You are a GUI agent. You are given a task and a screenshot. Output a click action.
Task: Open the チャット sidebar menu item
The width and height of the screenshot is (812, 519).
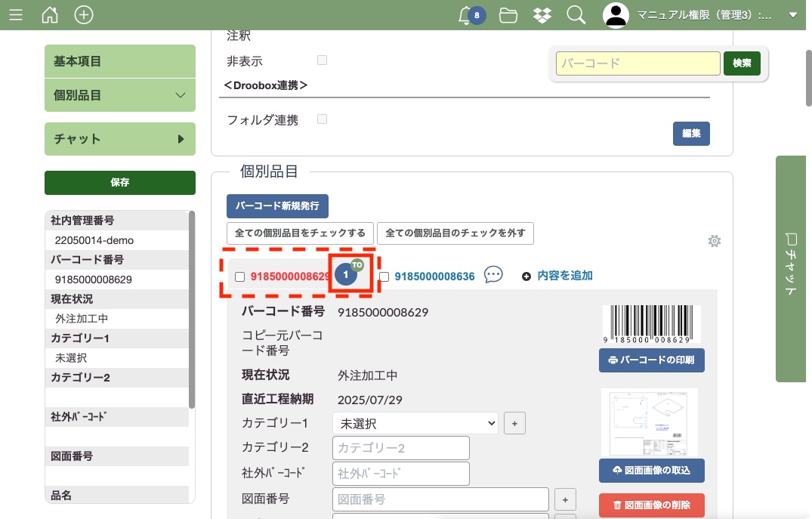point(120,139)
